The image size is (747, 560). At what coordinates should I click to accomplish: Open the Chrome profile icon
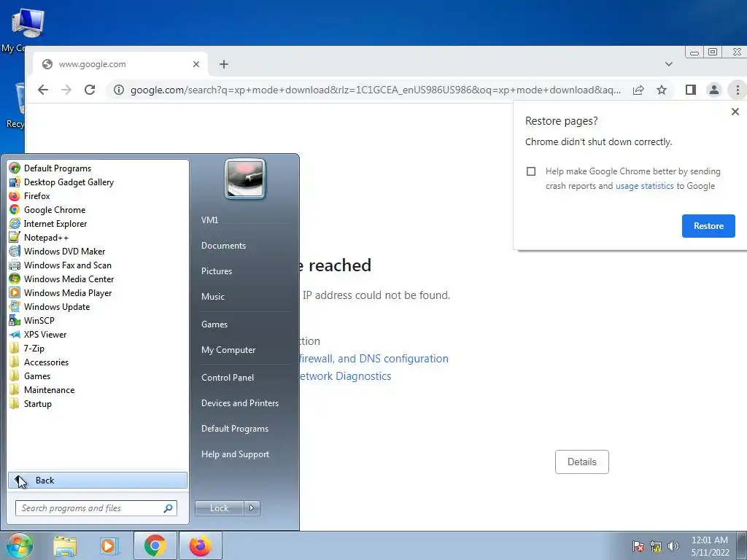pyautogui.click(x=713, y=90)
